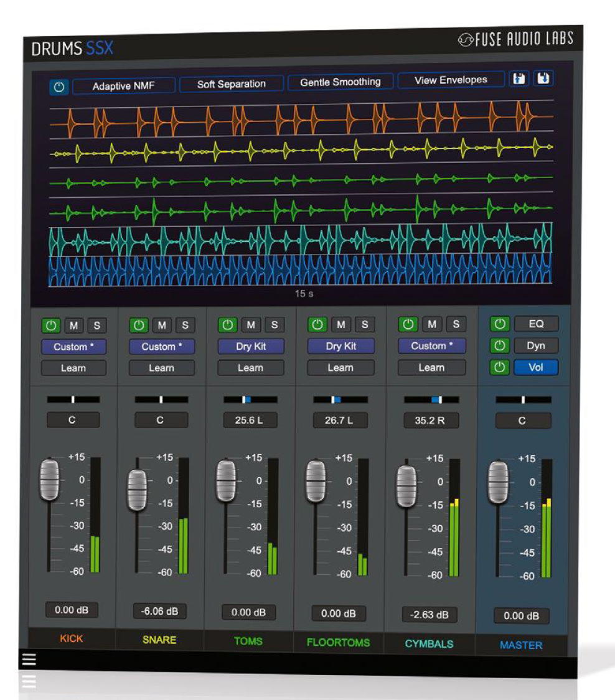This screenshot has width=615, height=700.
Task: Click the Floortoms volume fader handle
Action: tap(316, 482)
